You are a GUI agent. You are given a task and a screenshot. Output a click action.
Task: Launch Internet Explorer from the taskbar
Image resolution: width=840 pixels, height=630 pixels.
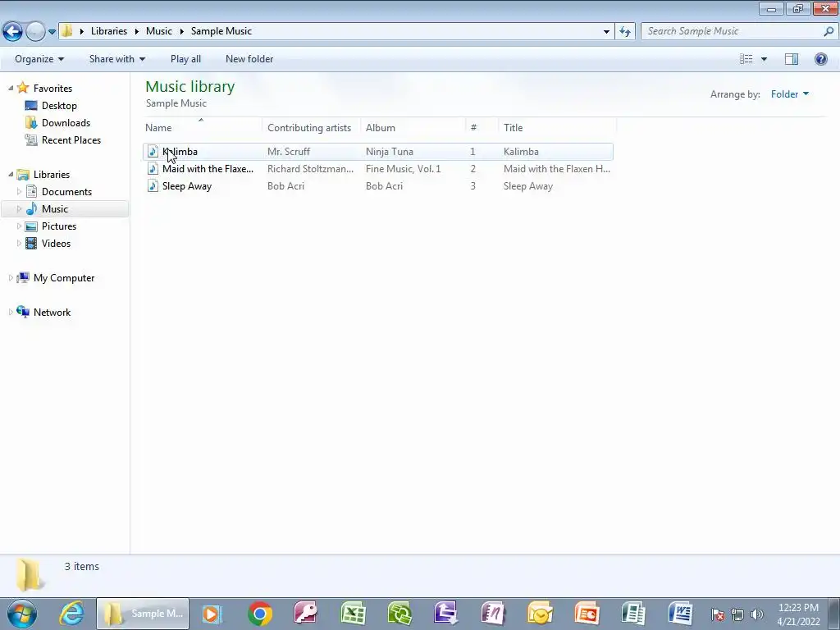(71, 614)
